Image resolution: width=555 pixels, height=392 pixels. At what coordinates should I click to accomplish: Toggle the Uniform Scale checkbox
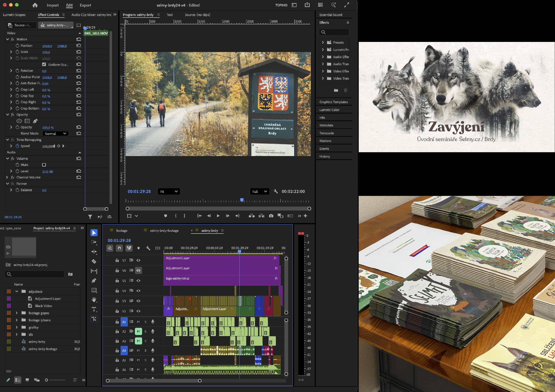pos(44,65)
